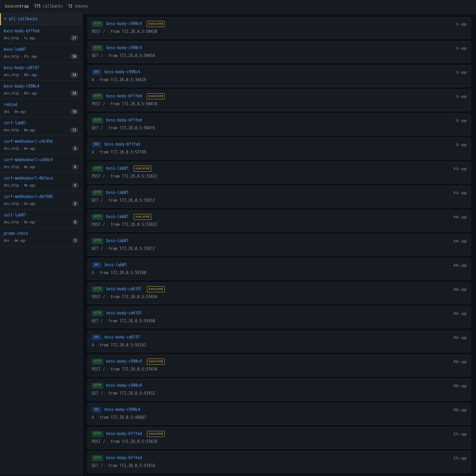
Task: Open the GET callback from 172.28.0.5:53450
Action: point(279,317)
